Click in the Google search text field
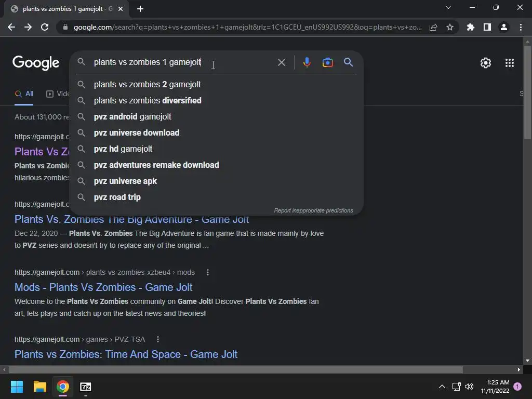 pyautogui.click(x=183, y=62)
